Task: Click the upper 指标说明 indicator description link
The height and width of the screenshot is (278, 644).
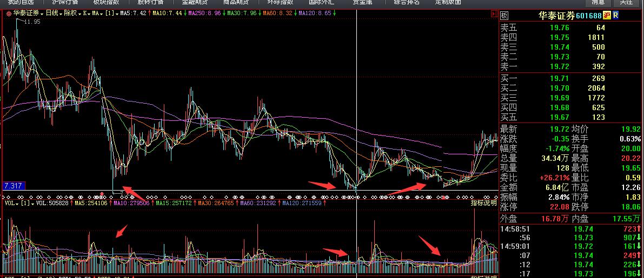Action: [483, 203]
